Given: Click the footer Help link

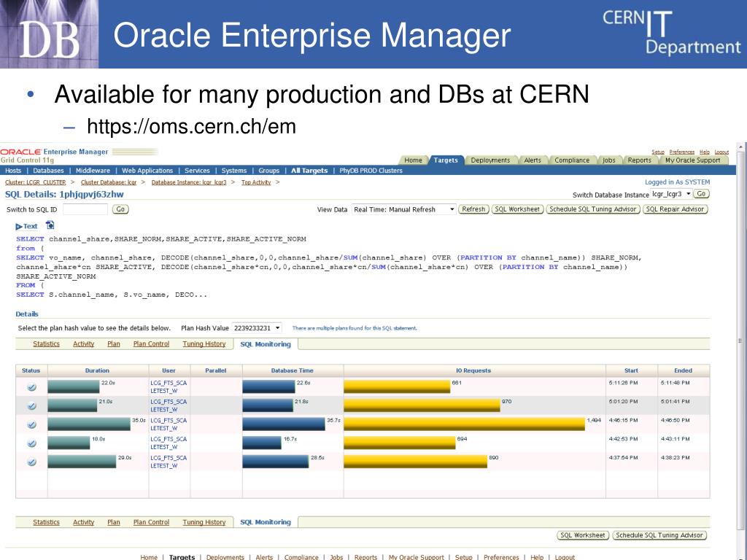Looking at the screenshot, I should tap(537, 557).
